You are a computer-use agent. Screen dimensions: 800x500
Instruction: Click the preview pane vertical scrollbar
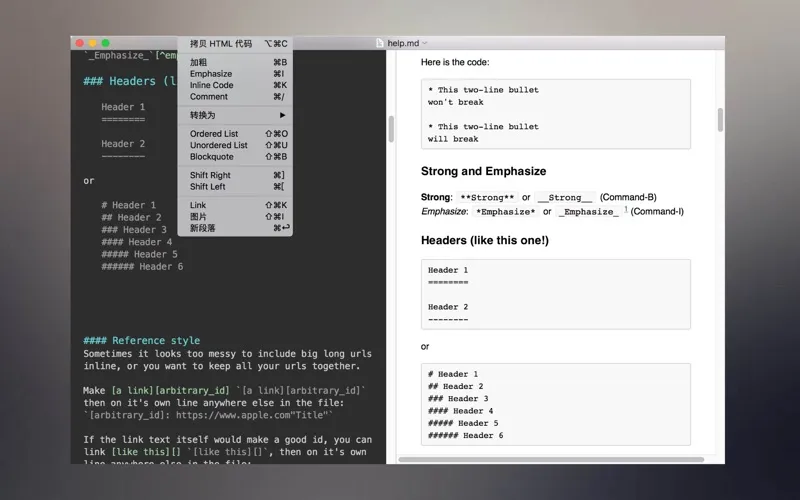click(720, 120)
